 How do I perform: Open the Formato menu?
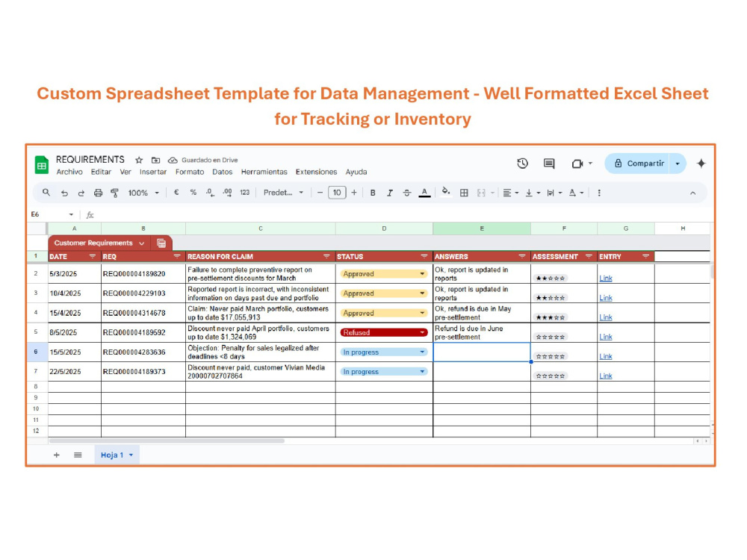click(190, 172)
